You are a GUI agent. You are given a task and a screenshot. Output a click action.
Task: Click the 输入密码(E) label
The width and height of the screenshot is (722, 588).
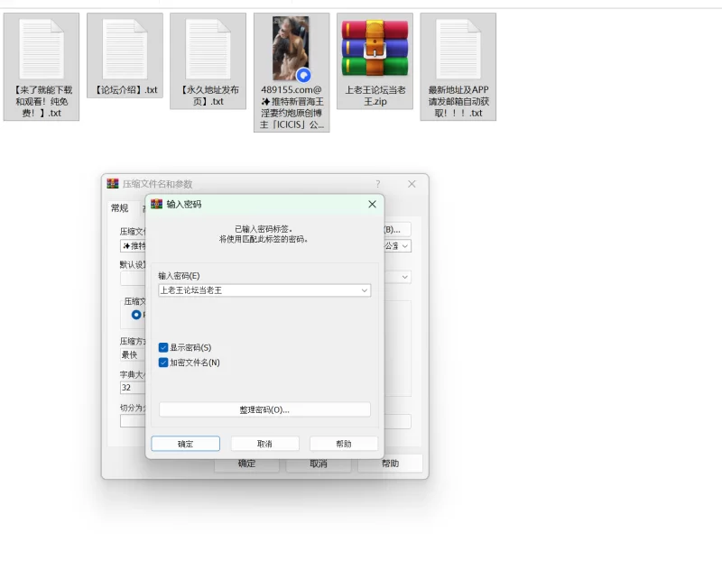(x=179, y=276)
